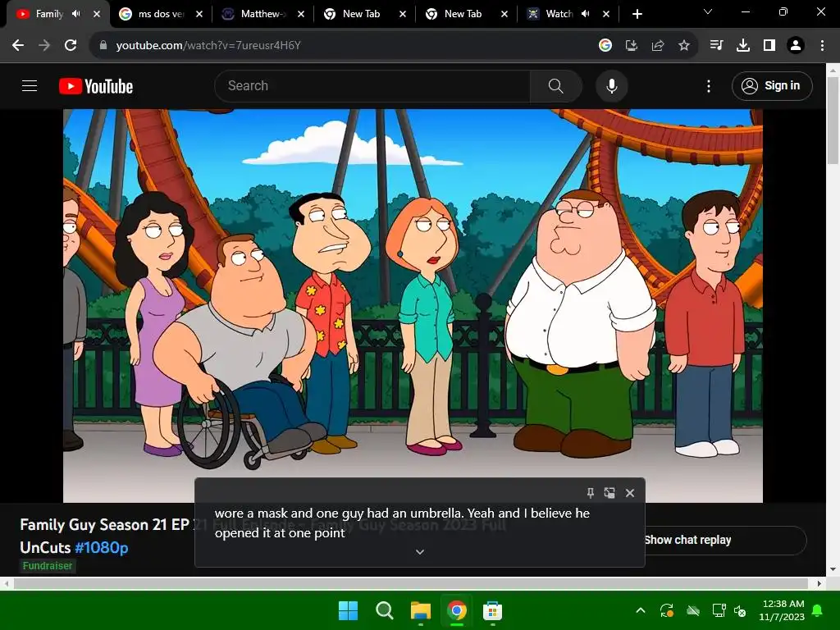
Task: Click the Sign in button
Action: pyautogui.click(x=772, y=85)
